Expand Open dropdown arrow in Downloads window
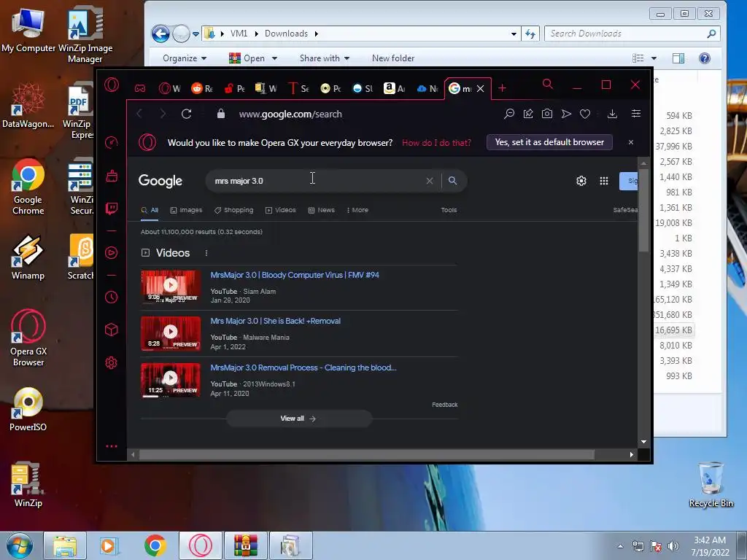This screenshot has width=747, height=560. [275, 58]
